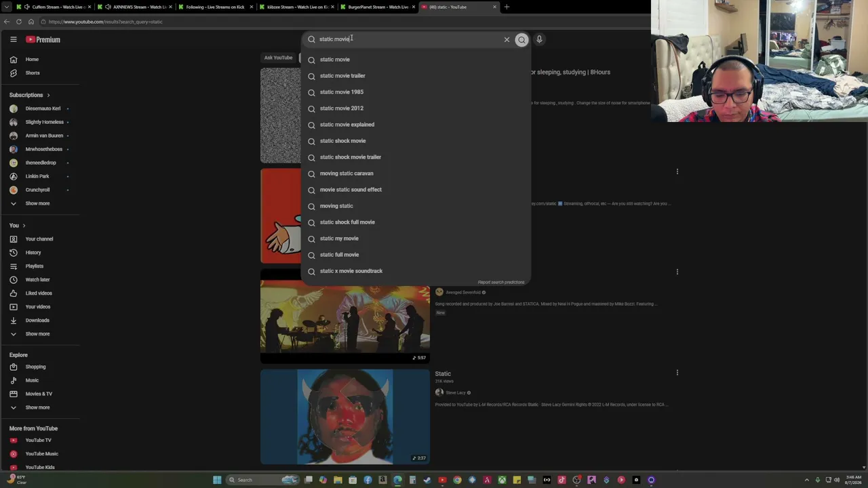
Task: Switch to Following - Live Streams on Kick tab
Action: pos(216,7)
